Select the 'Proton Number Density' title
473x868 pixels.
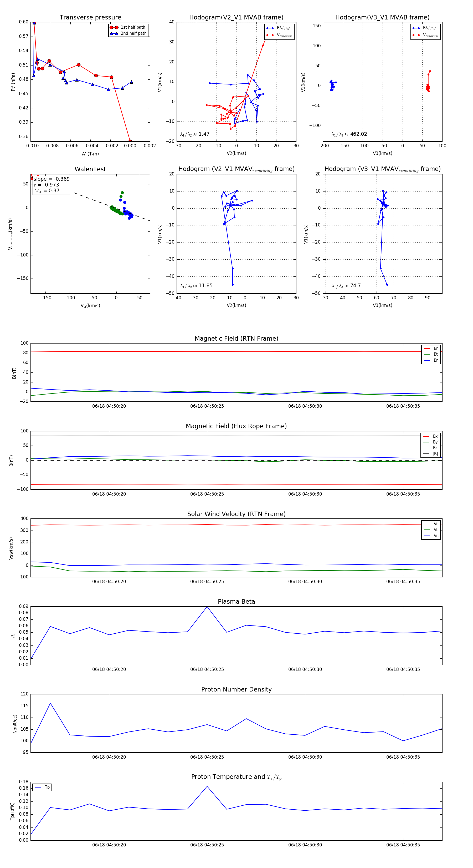[x=236, y=689]
